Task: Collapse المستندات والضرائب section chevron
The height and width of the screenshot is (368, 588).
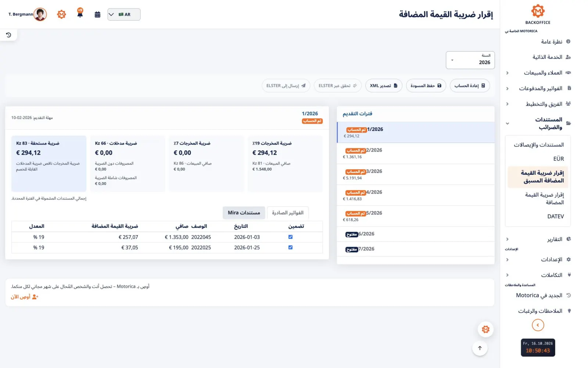Action: tap(507, 124)
